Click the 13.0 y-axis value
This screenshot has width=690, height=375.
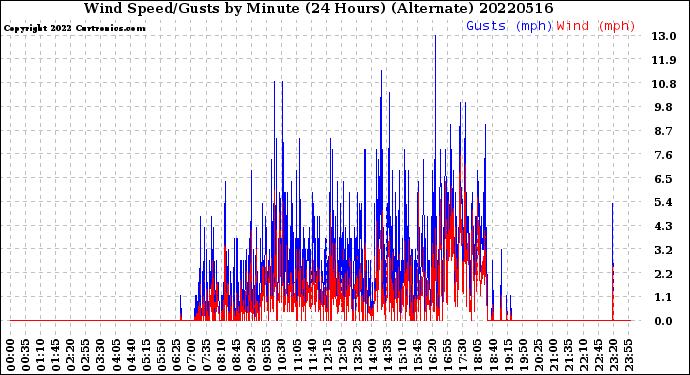[664, 36]
